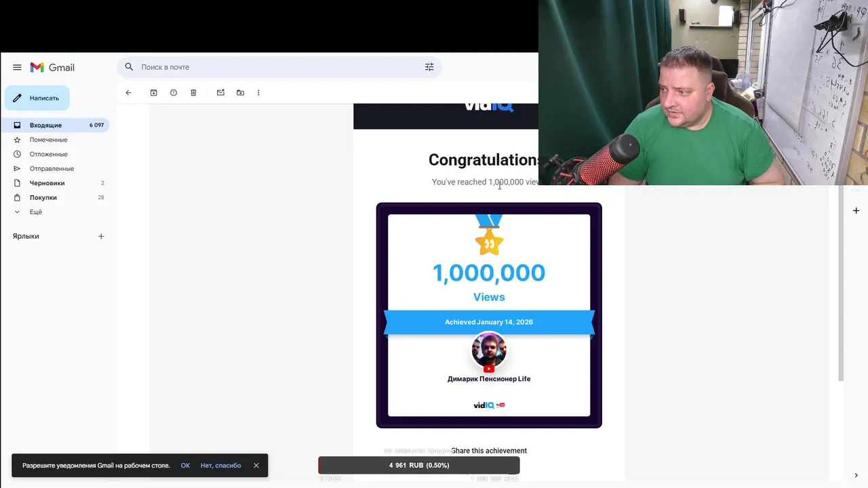This screenshot has height=488, width=868.
Task: Type in the "Поиск в почте" search field
Action: 279,67
